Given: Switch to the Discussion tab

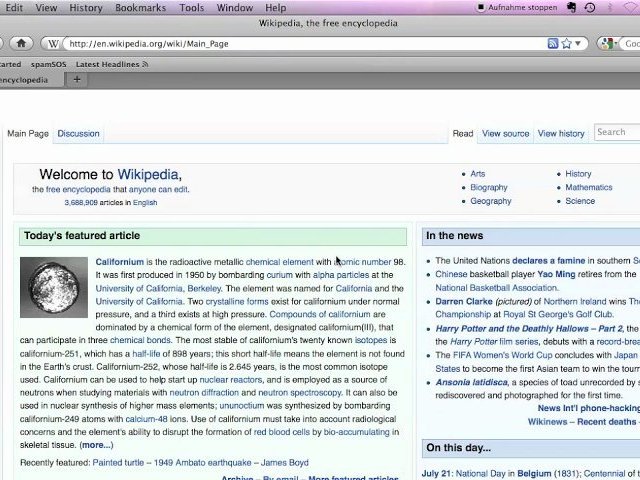Looking at the screenshot, I should (x=78, y=133).
